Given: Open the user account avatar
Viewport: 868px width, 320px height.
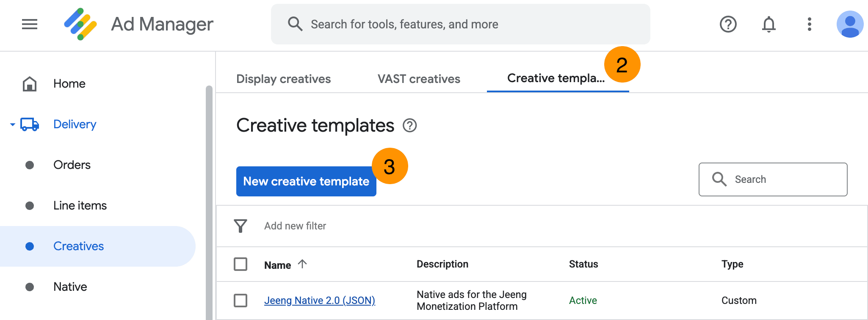Looking at the screenshot, I should (850, 24).
